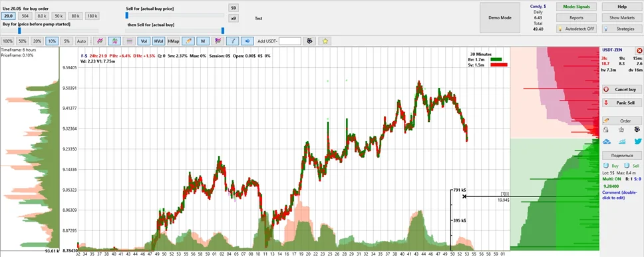Viewport: 644px width, 257px height.
Task: Open the Reports menu
Action: coord(576,18)
